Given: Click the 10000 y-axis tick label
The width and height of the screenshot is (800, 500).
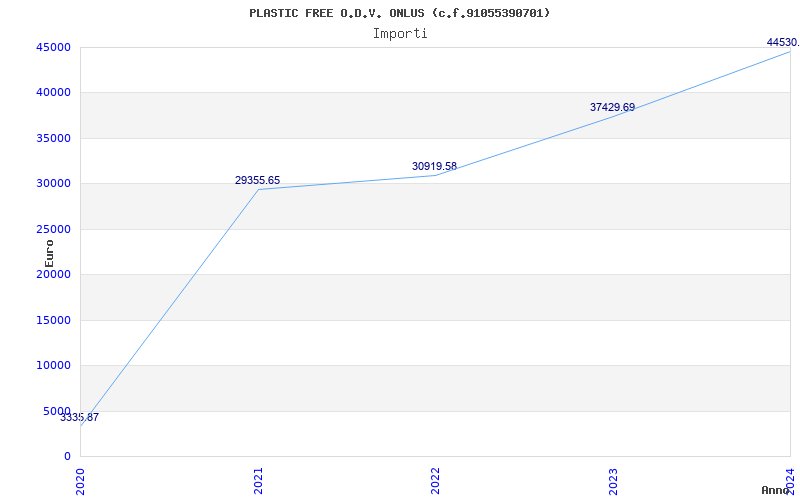Looking at the screenshot, I should pyautogui.click(x=52, y=365).
